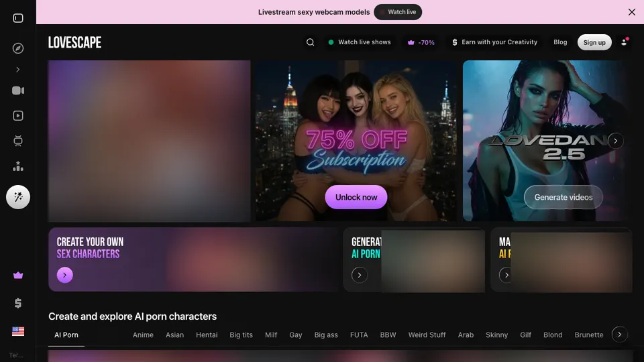Open Watch live shows link
Viewport: 644px width, 362px height.
360,42
